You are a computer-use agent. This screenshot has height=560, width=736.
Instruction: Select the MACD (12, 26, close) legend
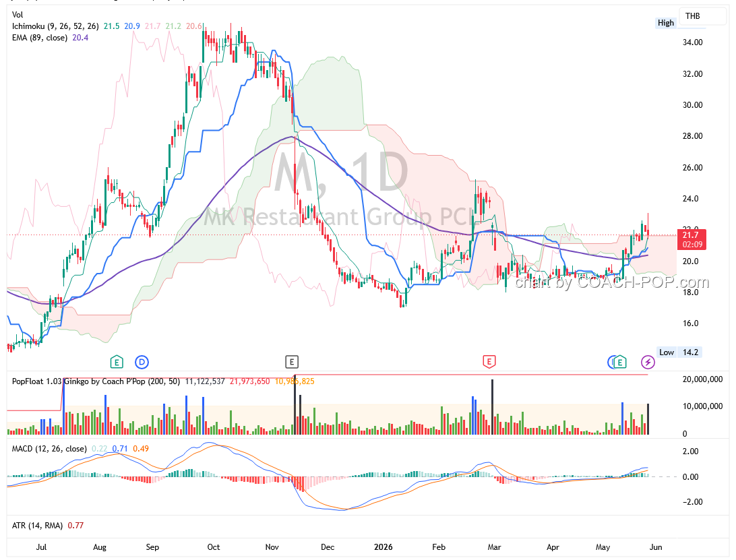point(49,449)
